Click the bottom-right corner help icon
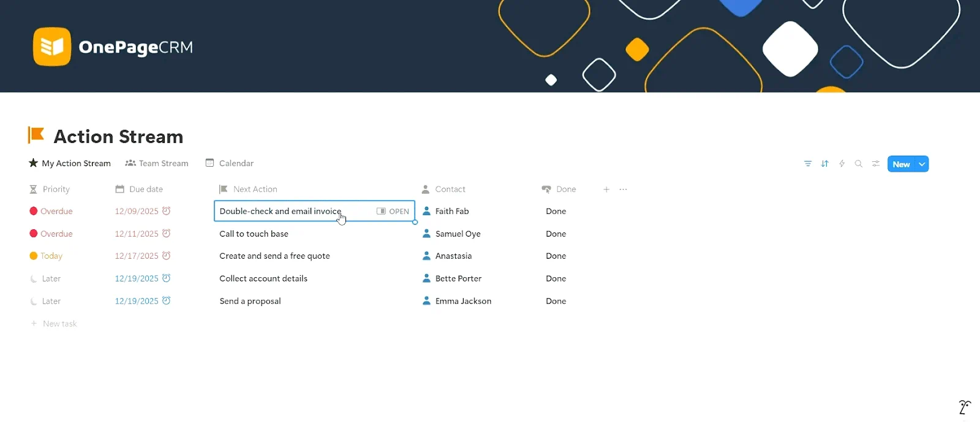The width and height of the screenshot is (980, 439). coord(965,407)
